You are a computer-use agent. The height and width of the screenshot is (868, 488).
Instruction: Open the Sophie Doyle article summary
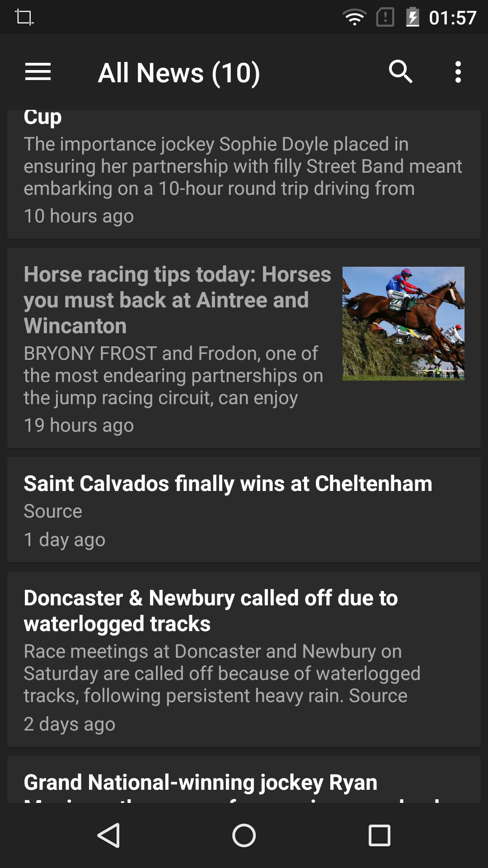click(243, 166)
